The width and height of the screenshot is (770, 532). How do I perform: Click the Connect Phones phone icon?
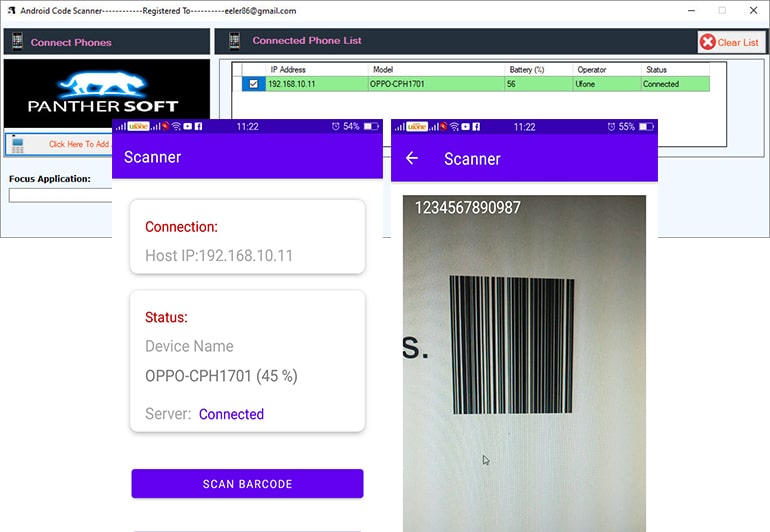(x=17, y=42)
